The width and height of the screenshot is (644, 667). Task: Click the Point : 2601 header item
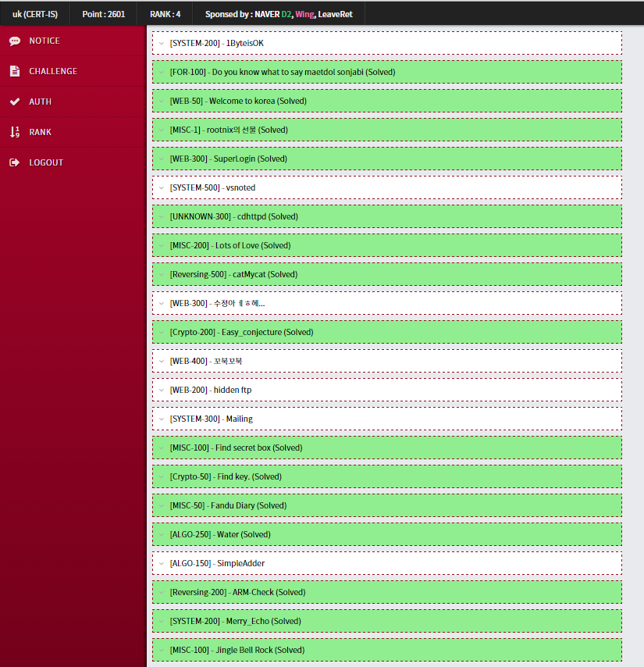[104, 14]
